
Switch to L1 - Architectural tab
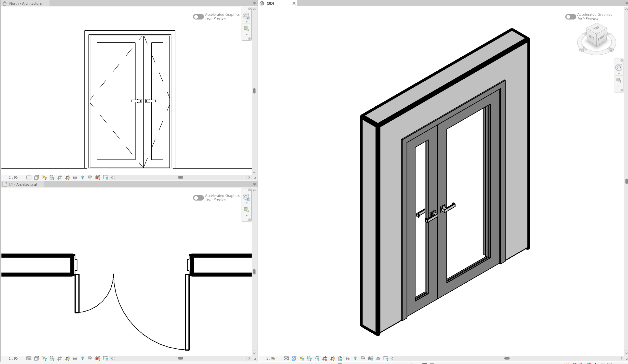[x=23, y=185]
